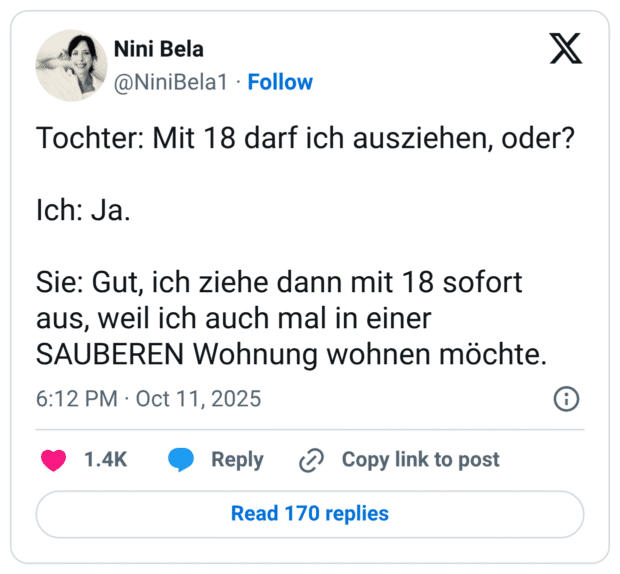Select Copy link to post text
Screen dimensions: 620x574
tap(420, 460)
